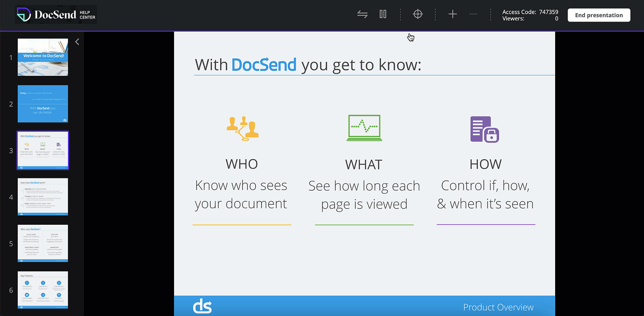This screenshot has width=644, height=316.
Task: Click the purple HOW locked document icon
Action: point(485,129)
